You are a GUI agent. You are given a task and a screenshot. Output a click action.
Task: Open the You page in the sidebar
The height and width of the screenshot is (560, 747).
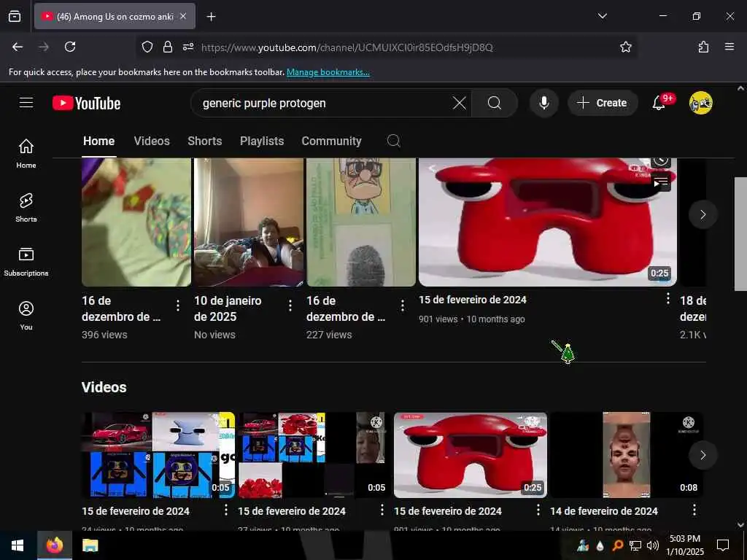point(26,315)
